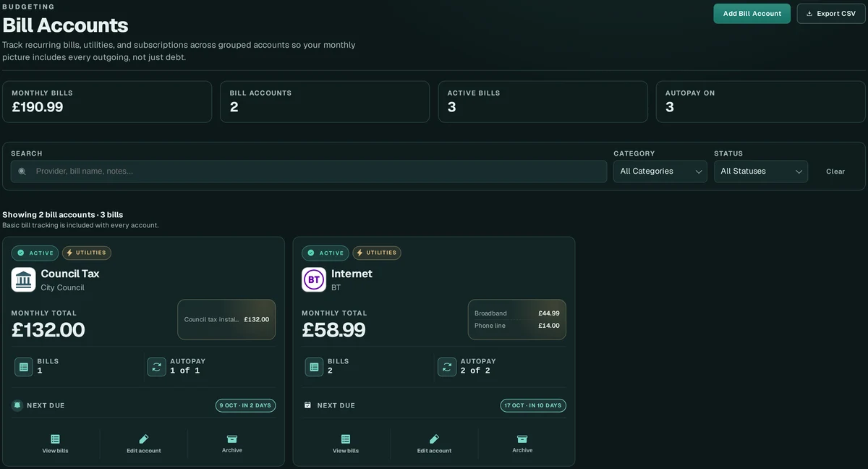The width and height of the screenshot is (868, 469).
Task: Click Utilities tag on Council Tax card
Action: click(x=87, y=253)
